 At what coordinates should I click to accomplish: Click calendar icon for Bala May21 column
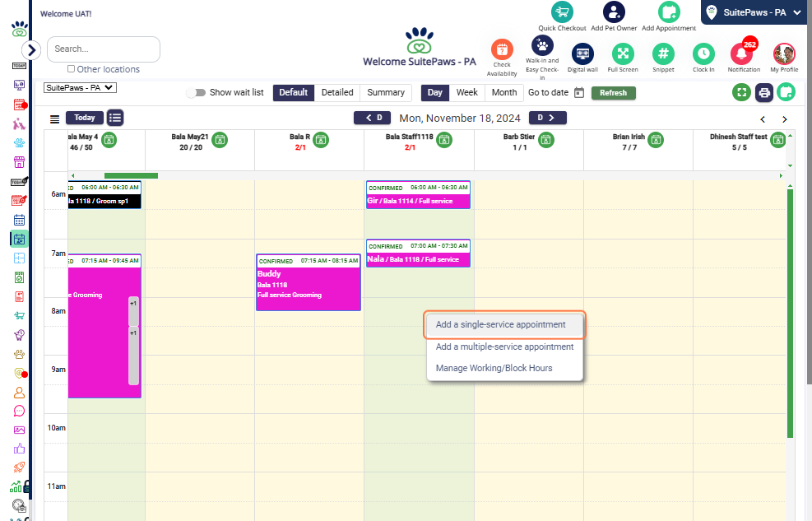click(x=220, y=140)
